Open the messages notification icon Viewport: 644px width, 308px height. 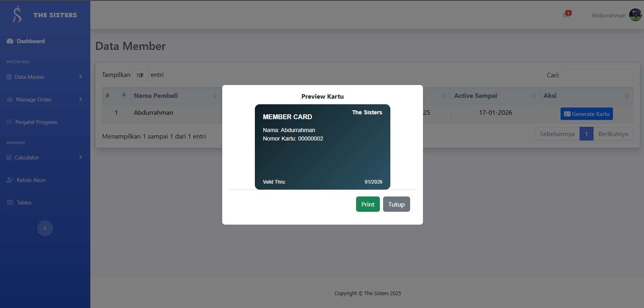pos(567,14)
